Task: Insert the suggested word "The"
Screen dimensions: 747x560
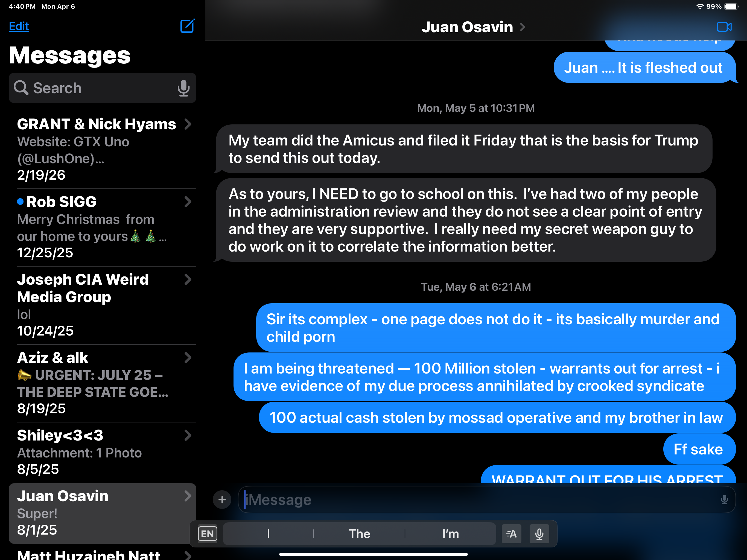Action: [x=359, y=534]
